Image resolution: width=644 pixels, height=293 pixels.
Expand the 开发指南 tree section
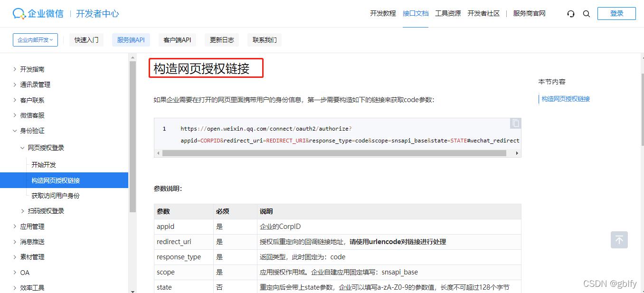[x=15, y=69]
